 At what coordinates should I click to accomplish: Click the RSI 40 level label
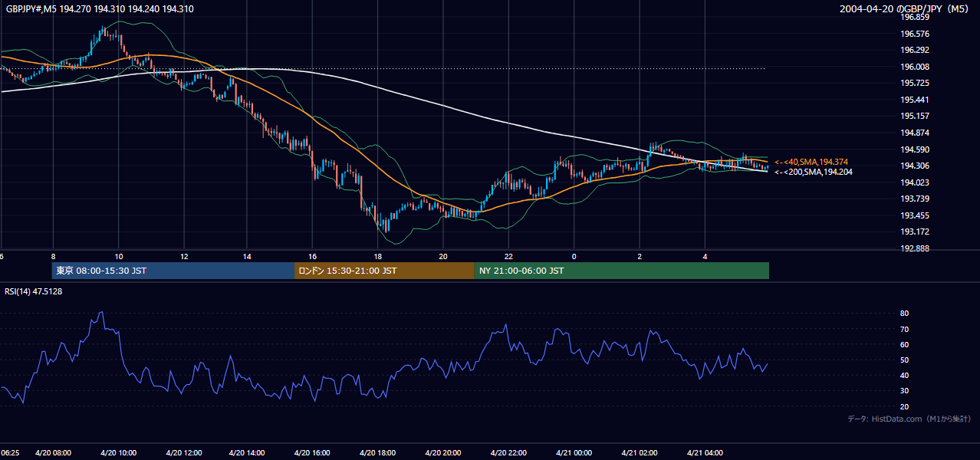[905, 375]
